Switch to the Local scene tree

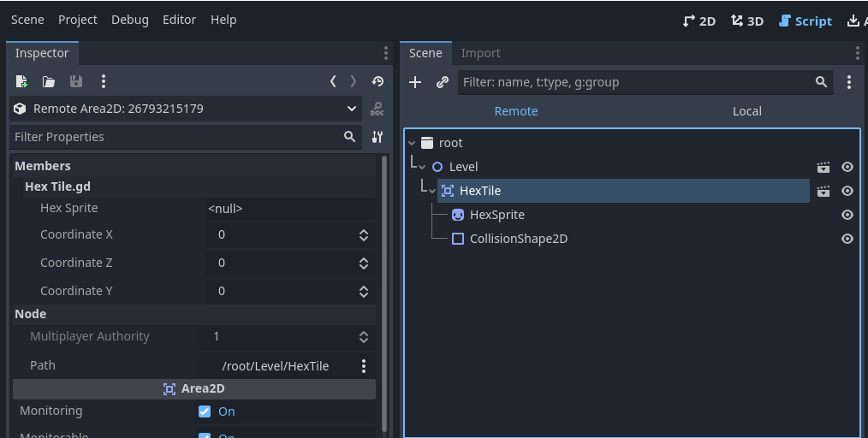click(x=746, y=111)
